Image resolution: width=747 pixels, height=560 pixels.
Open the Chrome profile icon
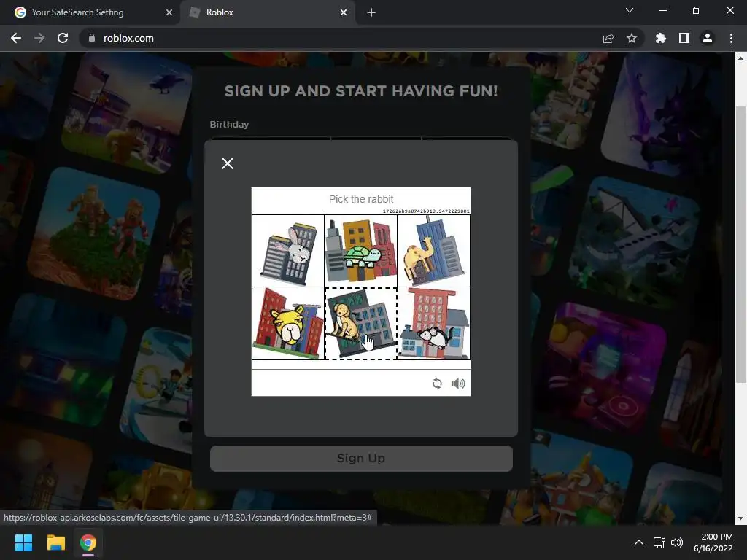(x=708, y=38)
